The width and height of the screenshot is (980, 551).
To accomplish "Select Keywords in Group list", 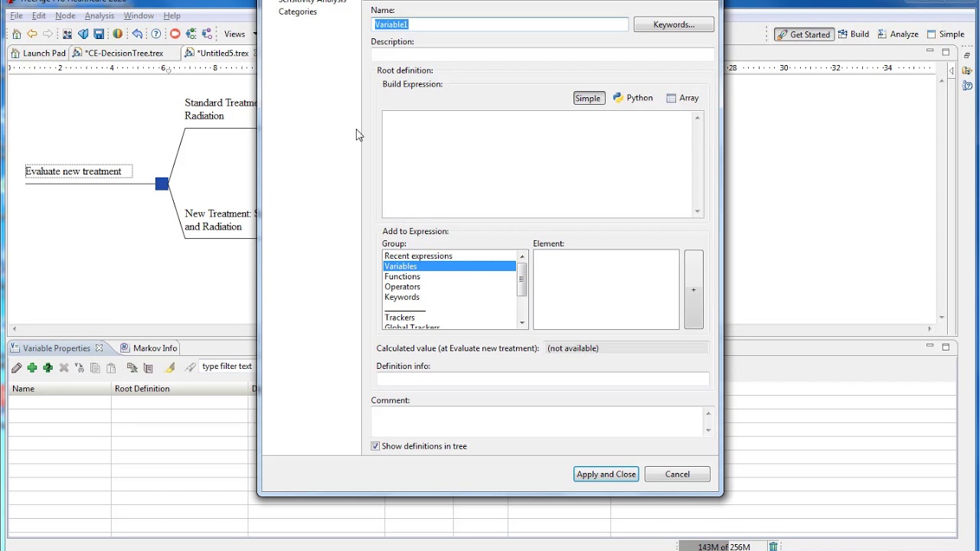I will coord(449,297).
